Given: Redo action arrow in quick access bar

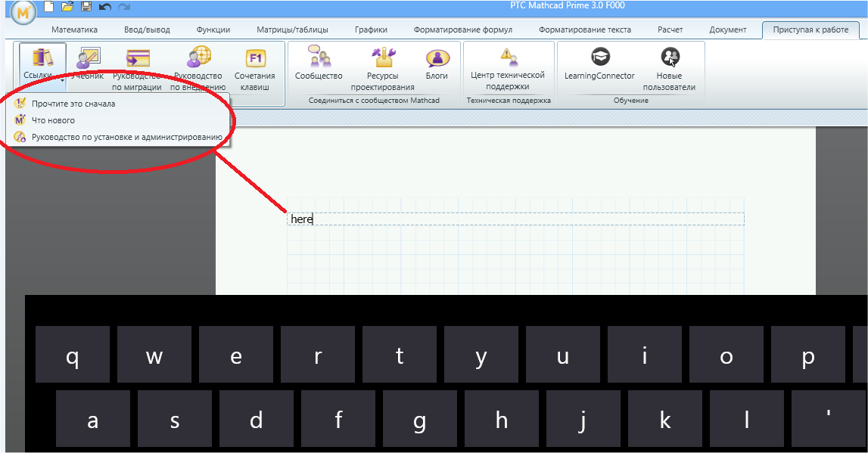Looking at the screenshot, I should 124,8.
